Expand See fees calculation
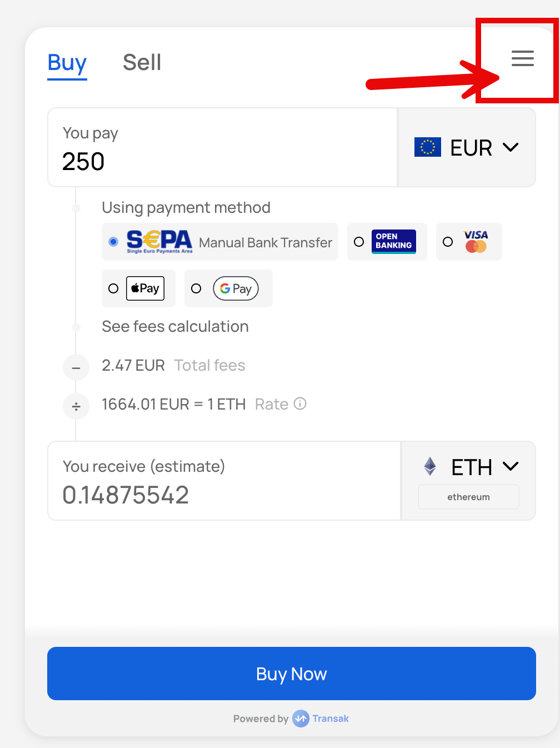Screen dimensions: 560x748 pos(175,327)
